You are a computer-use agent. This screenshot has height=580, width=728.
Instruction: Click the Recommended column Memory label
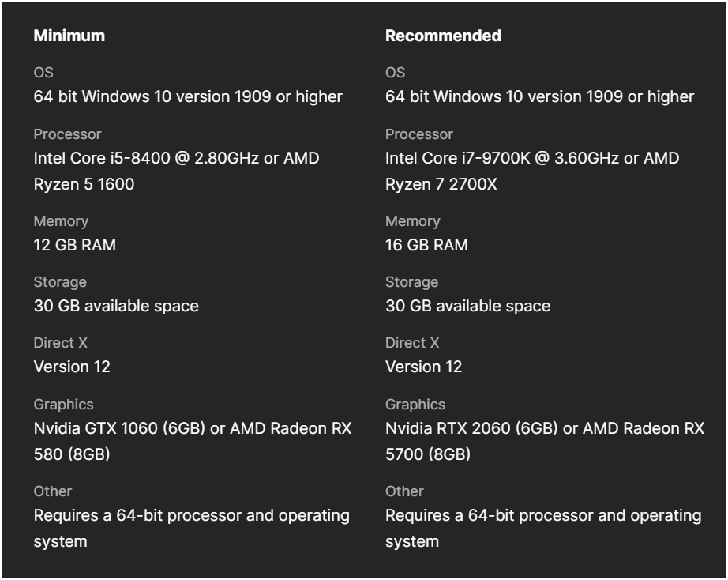(413, 221)
